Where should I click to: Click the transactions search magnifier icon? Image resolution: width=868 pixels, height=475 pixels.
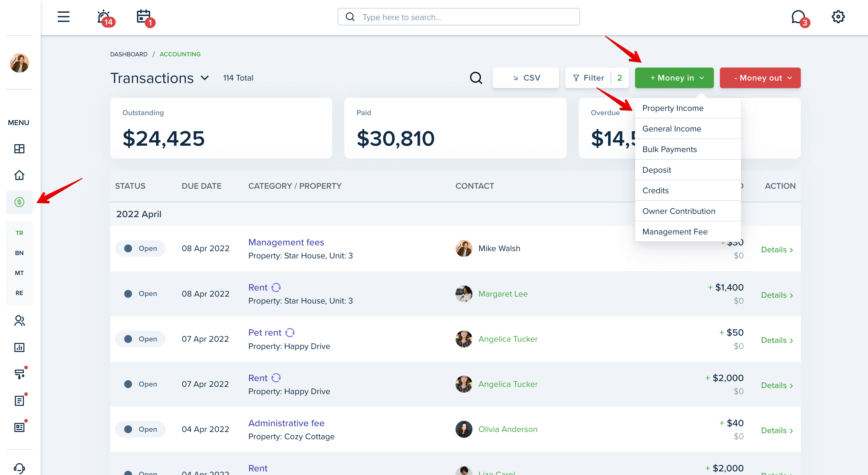click(476, 78)
